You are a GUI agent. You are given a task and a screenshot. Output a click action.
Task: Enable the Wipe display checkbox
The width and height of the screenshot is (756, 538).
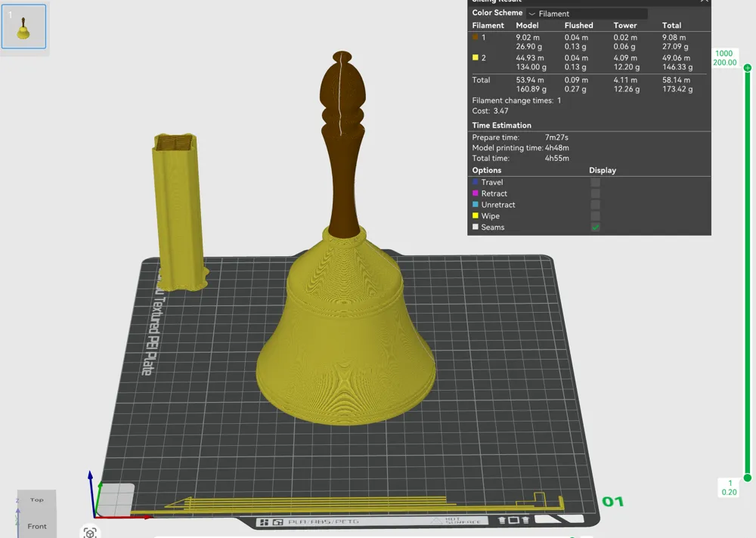tap(596, 216)
